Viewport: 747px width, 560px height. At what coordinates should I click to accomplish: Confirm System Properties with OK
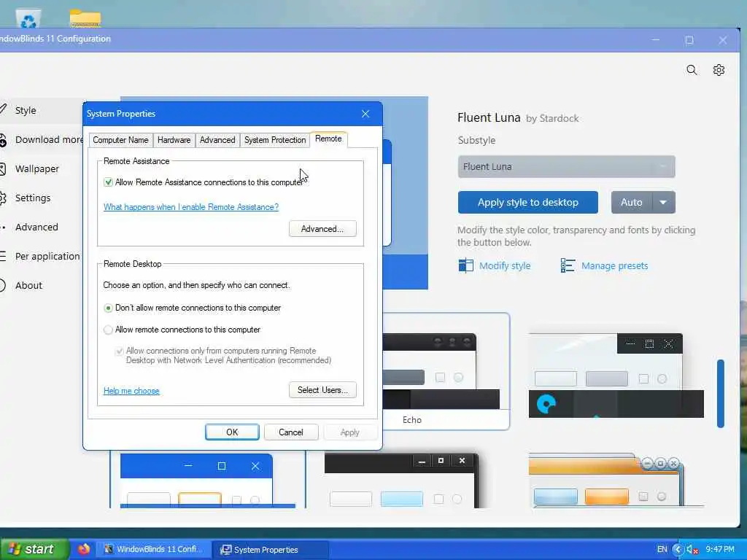[232, 432]
